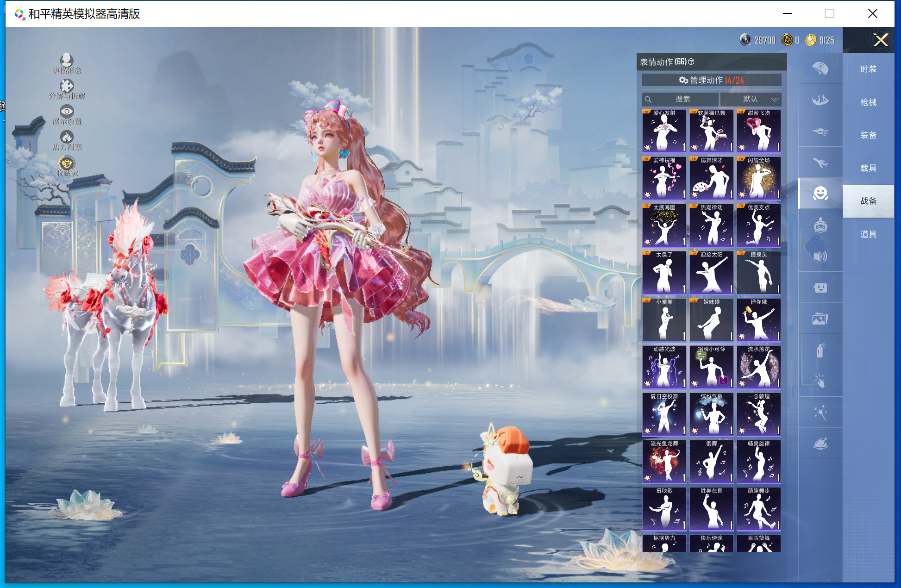Click the help icon beside 表情动作 (66)

tap(691, 62)
